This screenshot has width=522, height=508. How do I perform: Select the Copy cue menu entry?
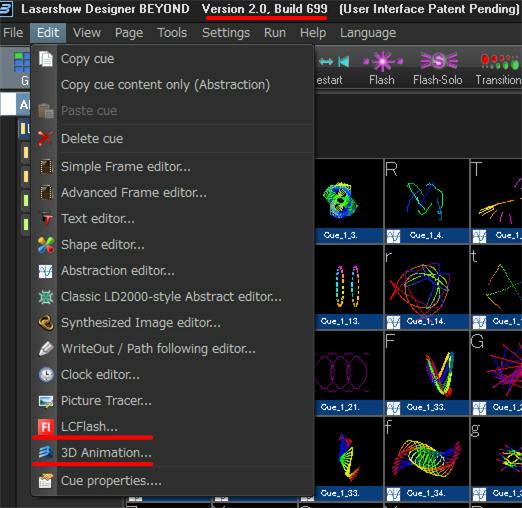click(x=173, y=59)
